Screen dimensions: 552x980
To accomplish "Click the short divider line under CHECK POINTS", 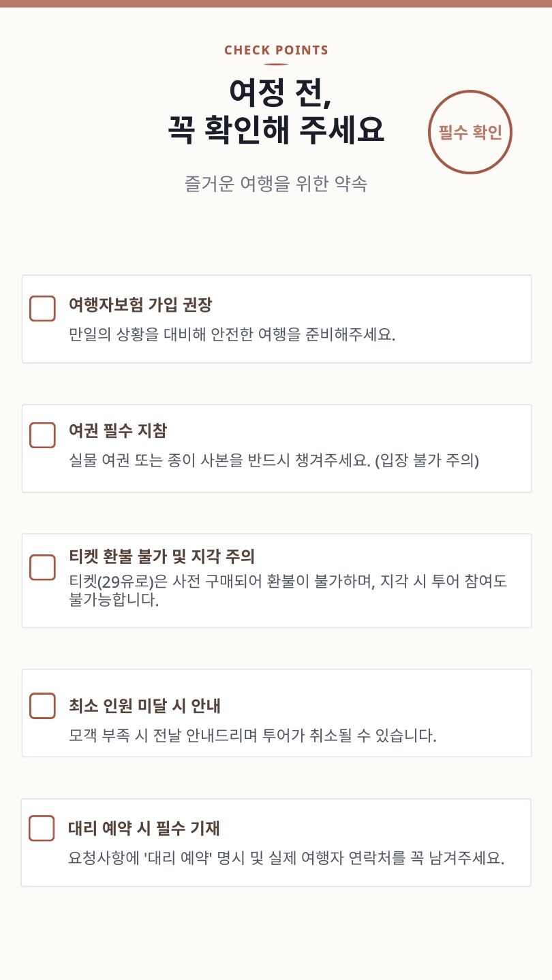I will coord(276,65).
